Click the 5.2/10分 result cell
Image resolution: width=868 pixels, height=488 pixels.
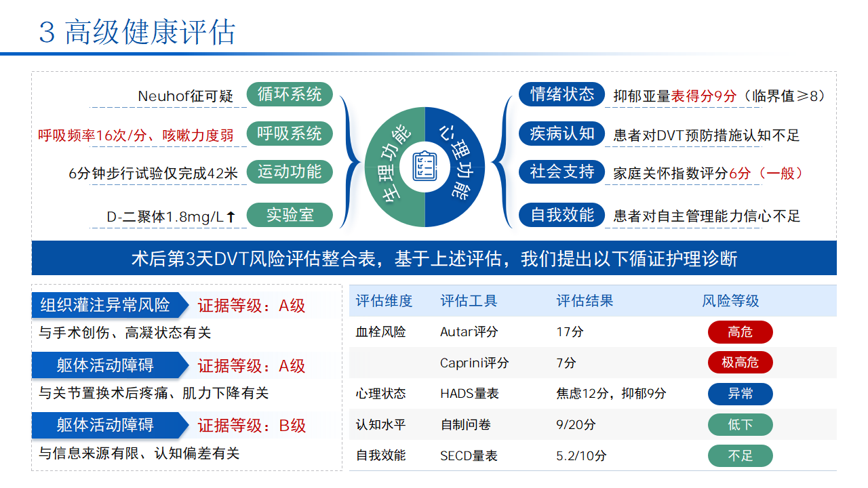[x=581, y=455]
